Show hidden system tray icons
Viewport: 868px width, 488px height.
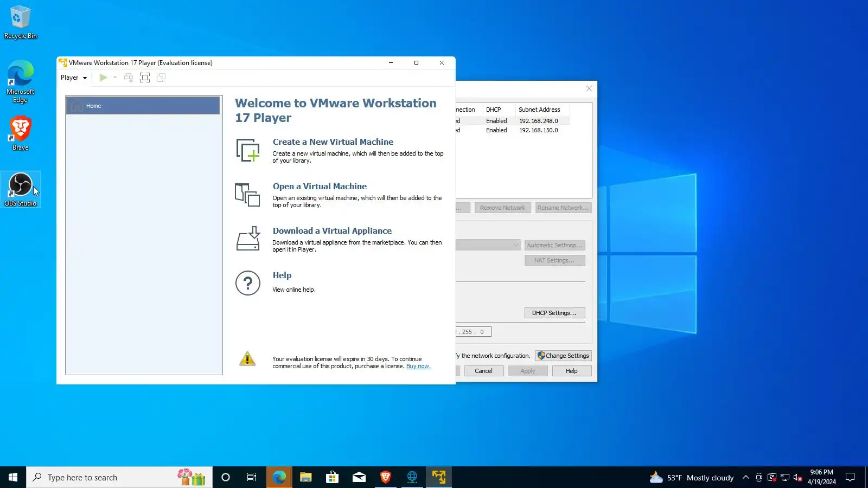746,477
